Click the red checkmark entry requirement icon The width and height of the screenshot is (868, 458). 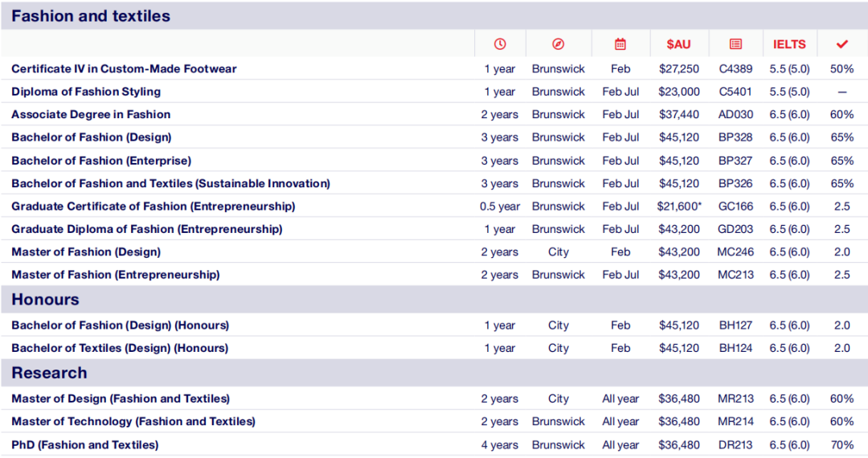pyautogui.click(x=842, y=44)
